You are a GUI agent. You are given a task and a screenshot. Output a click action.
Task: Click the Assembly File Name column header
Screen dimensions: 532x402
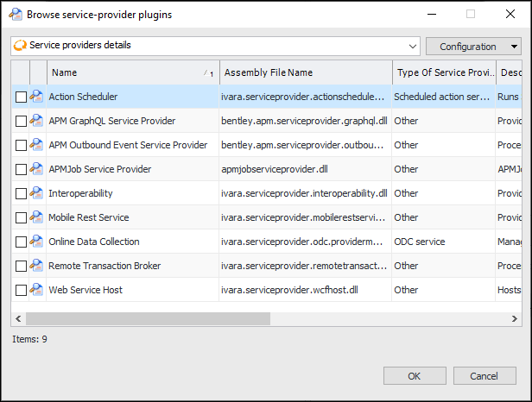306,72
